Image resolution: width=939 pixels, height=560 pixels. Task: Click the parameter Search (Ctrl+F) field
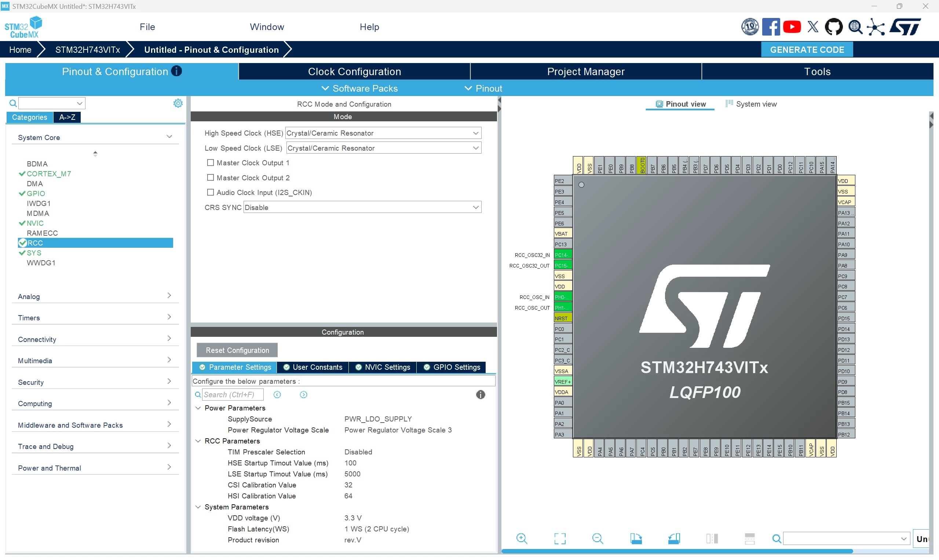click(x=233, y=395)
